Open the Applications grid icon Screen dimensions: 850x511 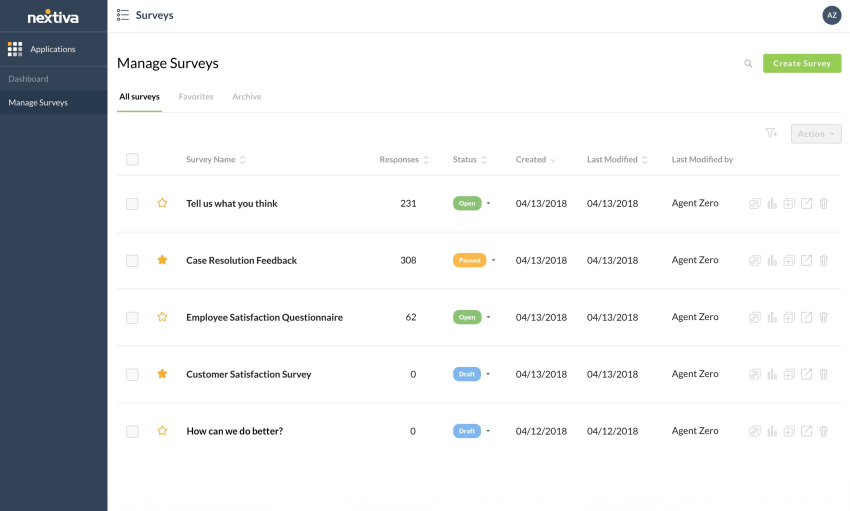15,49
